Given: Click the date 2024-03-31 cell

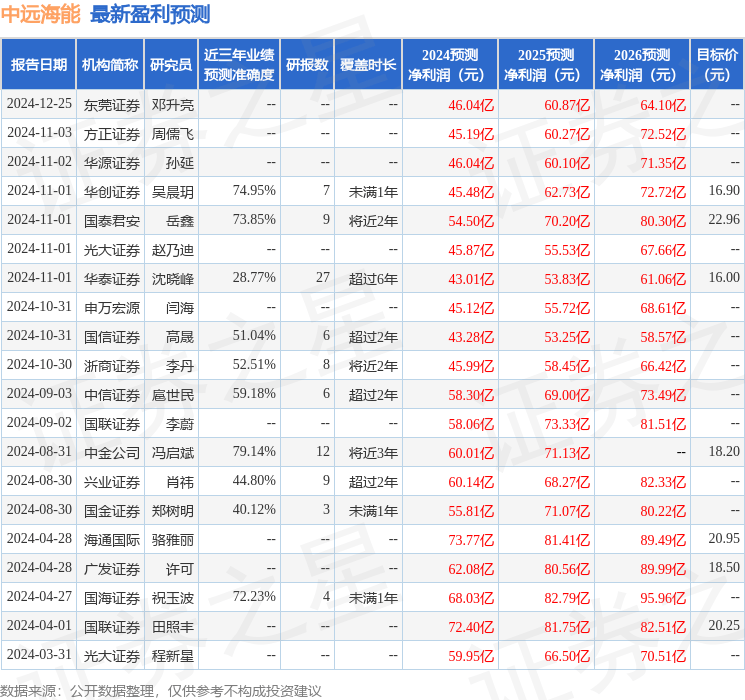Looking at the screenshot, I should point(39,654).
